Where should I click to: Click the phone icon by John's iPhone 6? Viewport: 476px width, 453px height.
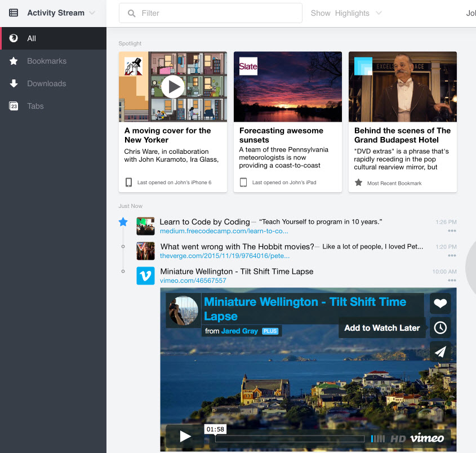point(128,182)
